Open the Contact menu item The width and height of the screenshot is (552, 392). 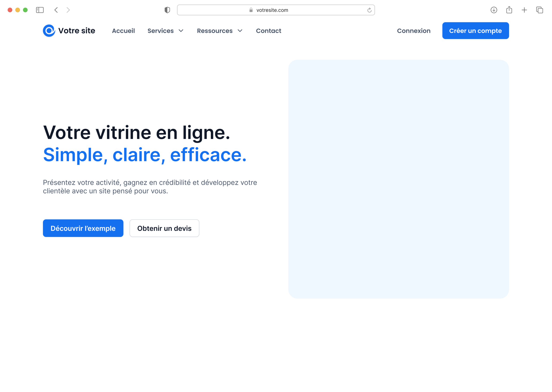pyautogui.click(x=268, y=31)
